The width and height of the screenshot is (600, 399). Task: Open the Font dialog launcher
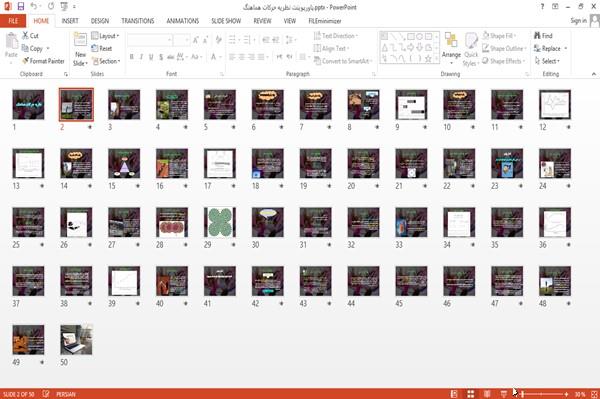click(x=222, y=74)
